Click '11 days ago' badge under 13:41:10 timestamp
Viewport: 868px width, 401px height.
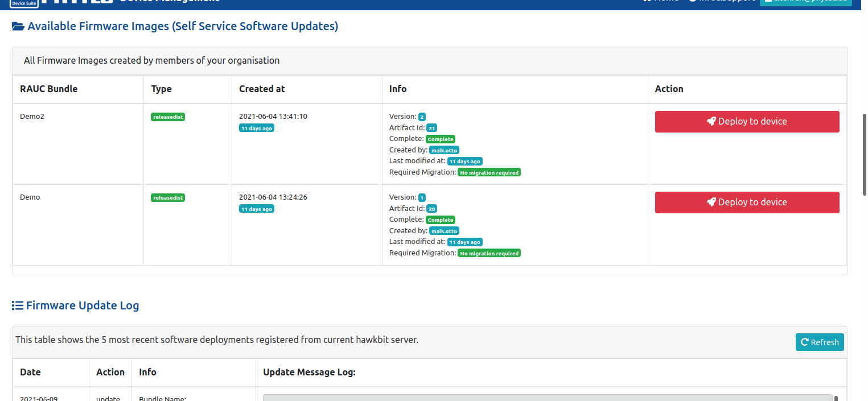(257, 129)
